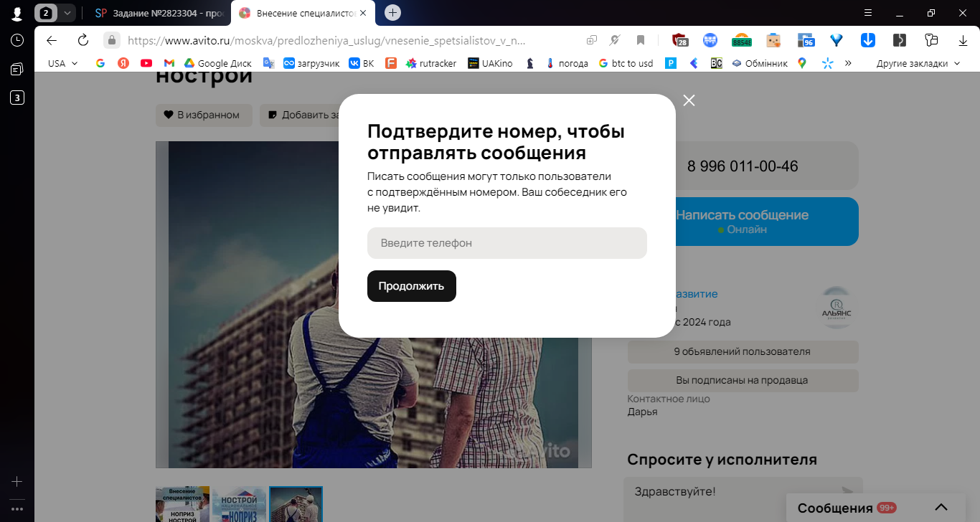Open the Обмінник bookmark
The width and height of the screenshot is (980, 522).
coord(759,63)
